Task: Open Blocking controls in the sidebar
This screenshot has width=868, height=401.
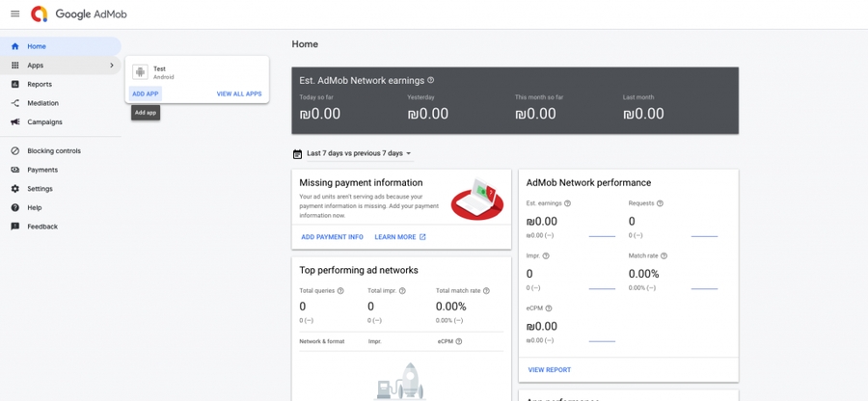Action: [53, 151]
